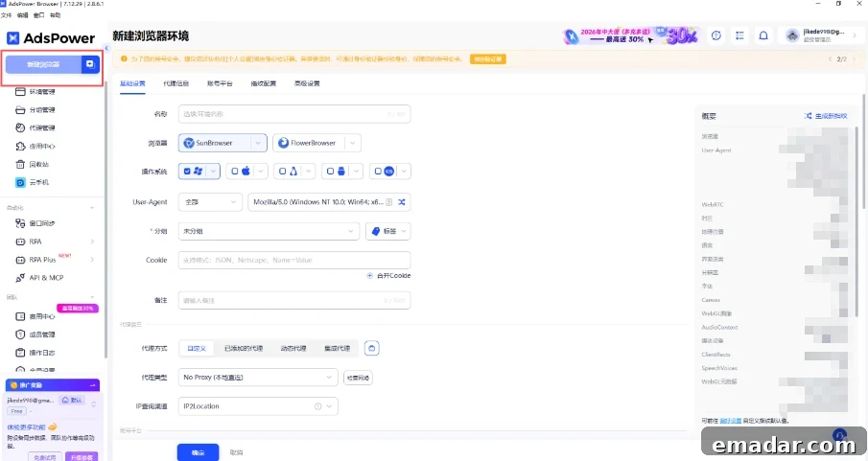
Task: Click the Cookie input field
Action: coord(294,260)
